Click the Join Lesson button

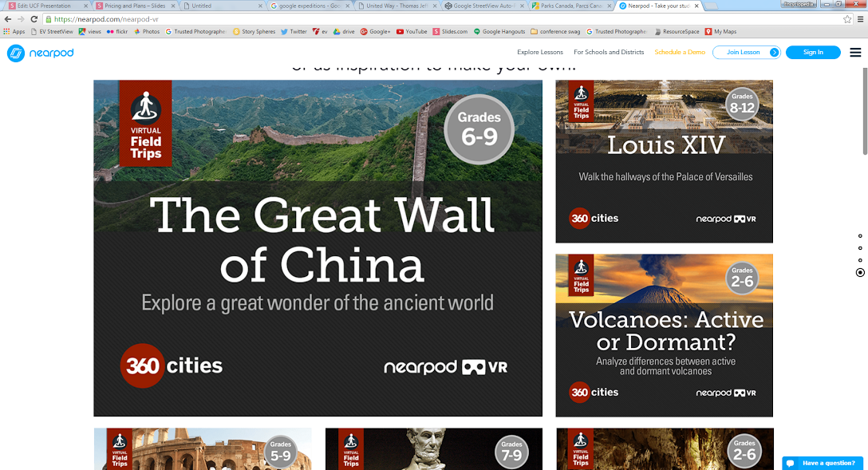tap(746, 52)
